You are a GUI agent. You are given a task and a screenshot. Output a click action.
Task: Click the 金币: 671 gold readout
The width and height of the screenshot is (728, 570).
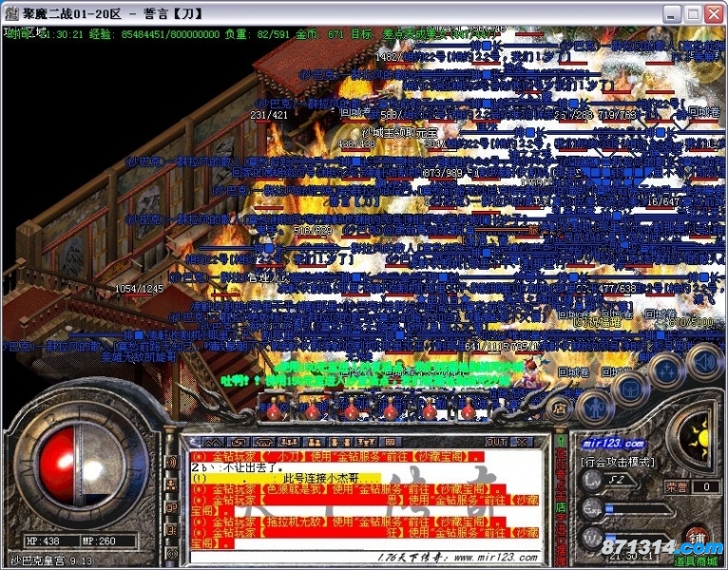click(319, 34)
